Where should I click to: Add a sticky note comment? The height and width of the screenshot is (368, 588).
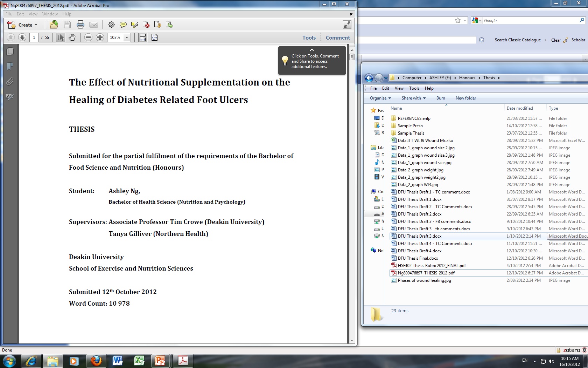(123, 25)
